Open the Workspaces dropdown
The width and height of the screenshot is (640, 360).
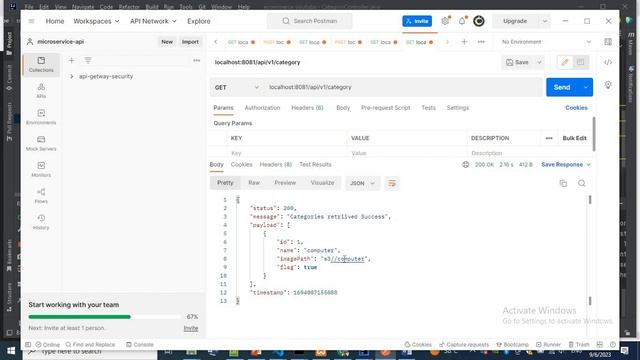tap(96, 21)
